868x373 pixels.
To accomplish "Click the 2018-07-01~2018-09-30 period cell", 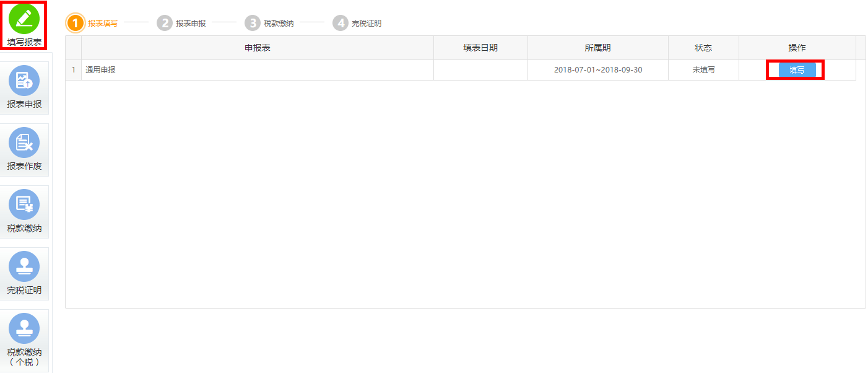I will tap(598, 70).
